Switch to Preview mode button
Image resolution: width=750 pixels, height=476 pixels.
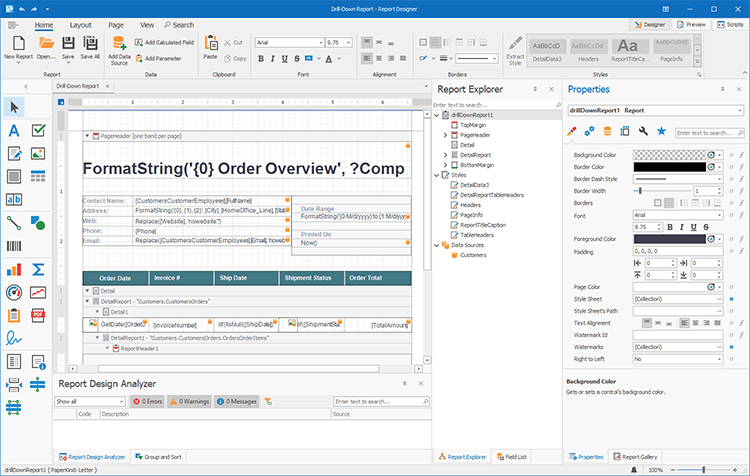693,23
